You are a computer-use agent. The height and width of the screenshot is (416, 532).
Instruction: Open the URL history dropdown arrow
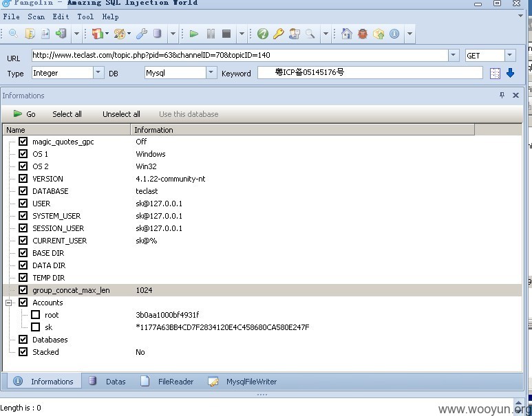[x=454, y=55]
